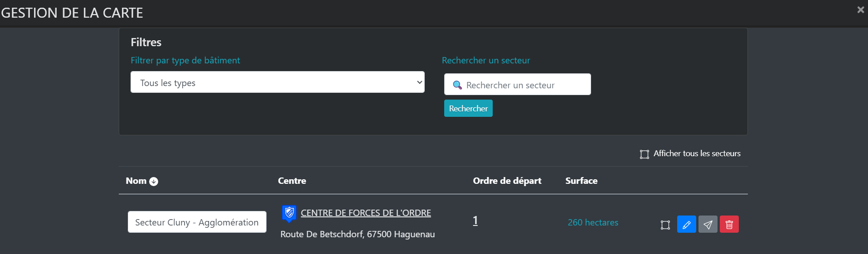Screen dimensions: 868x254
Task: Click the police shield icon for the centre
Action: click(x=289, y=213)
